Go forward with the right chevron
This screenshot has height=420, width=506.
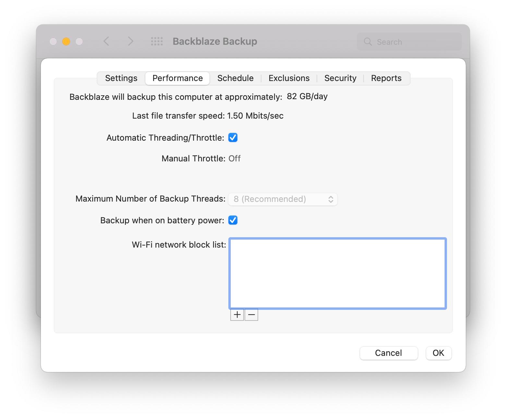coord(130,41)
